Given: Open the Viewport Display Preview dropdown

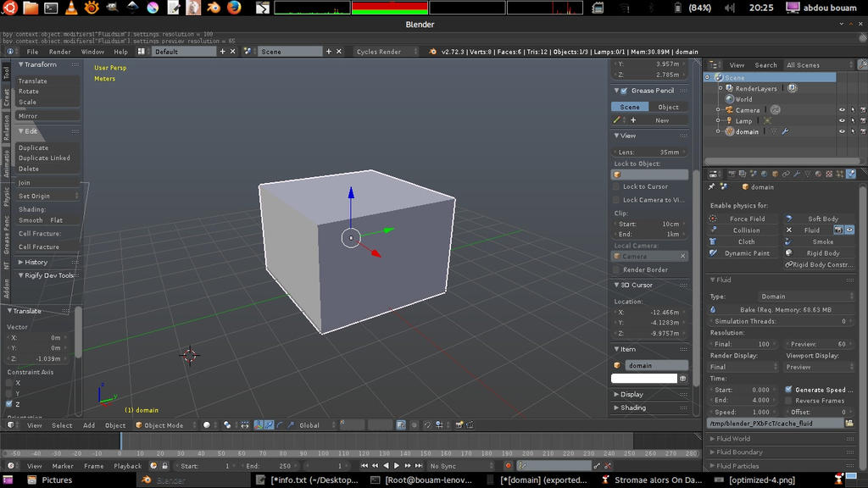Looking at the screenshot, I should [820, 367].
